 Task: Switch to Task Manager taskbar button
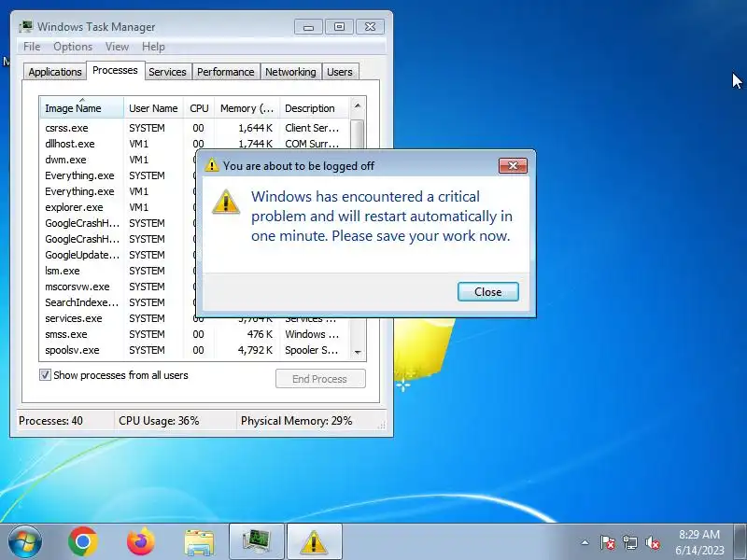coord(256,542)
